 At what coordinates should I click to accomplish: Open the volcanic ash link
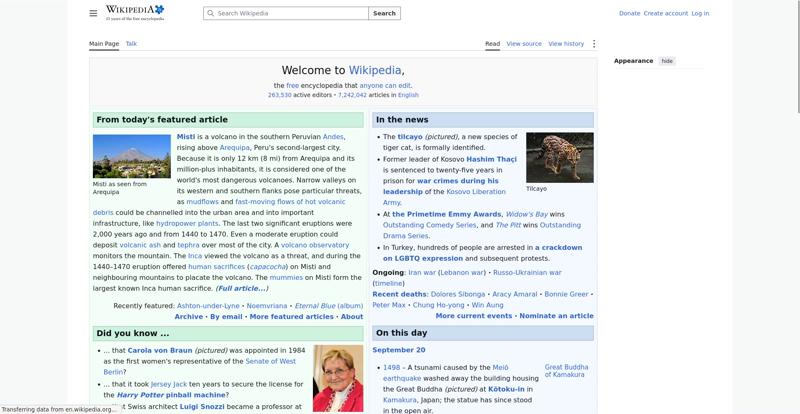140,245
